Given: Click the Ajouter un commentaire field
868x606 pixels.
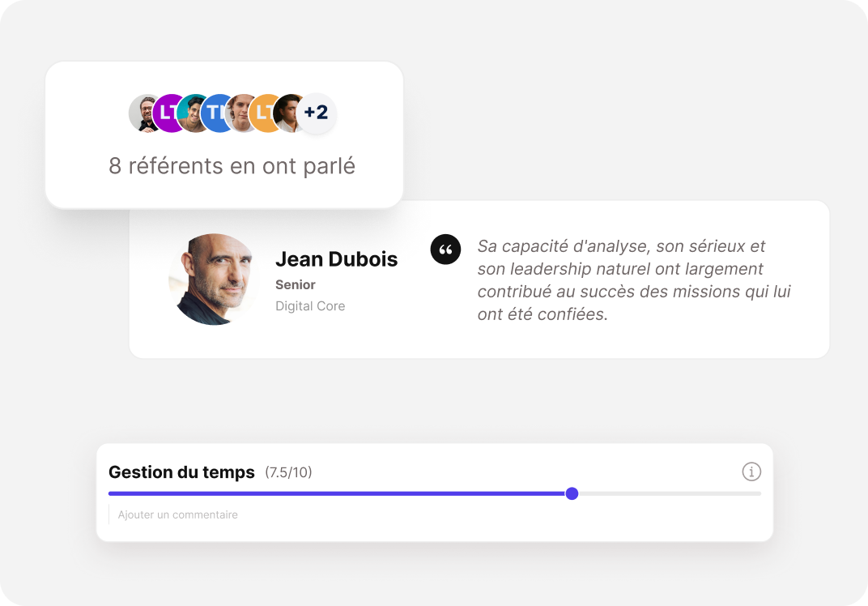Looking at the screenshot, I should click(435, 514).
